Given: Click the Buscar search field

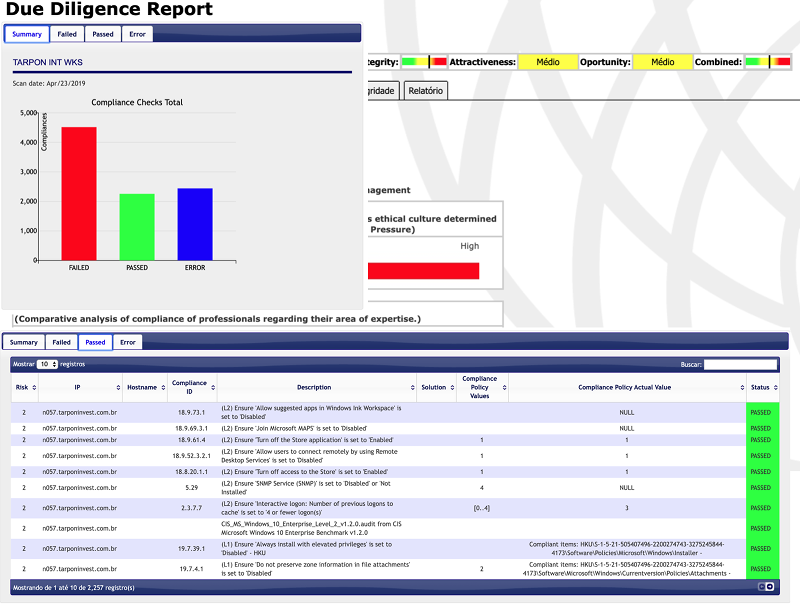Looking at the screenshot, I should pos(739,365).
